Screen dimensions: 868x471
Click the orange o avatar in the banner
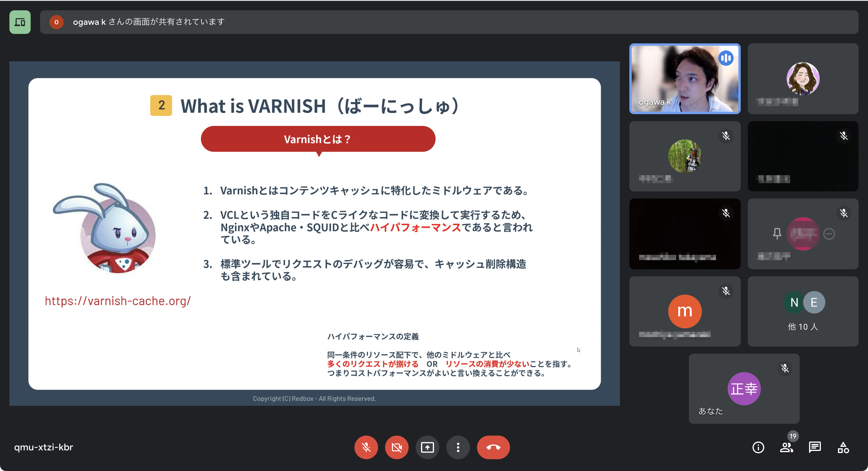tap(56, 22)
